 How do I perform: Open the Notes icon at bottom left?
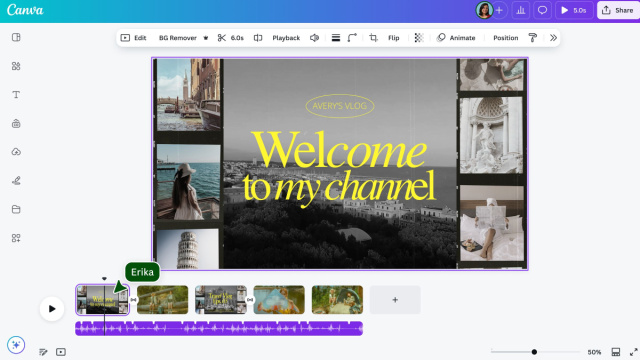coord(43,352)
